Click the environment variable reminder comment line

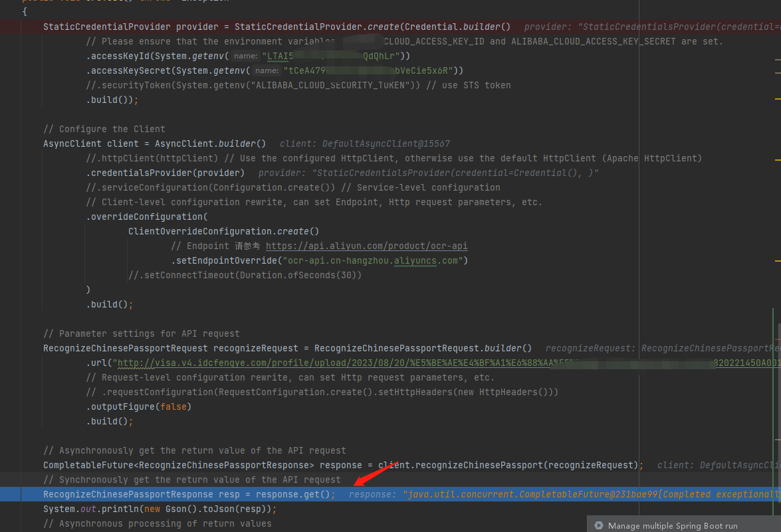404,41
